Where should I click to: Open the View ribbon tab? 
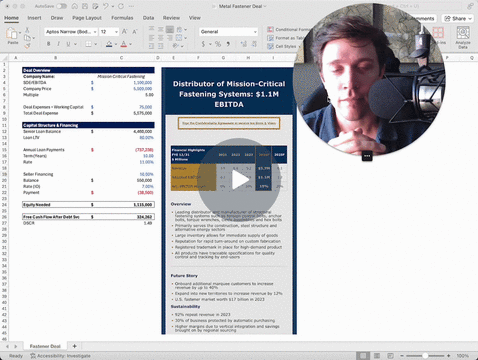(195, 18)
